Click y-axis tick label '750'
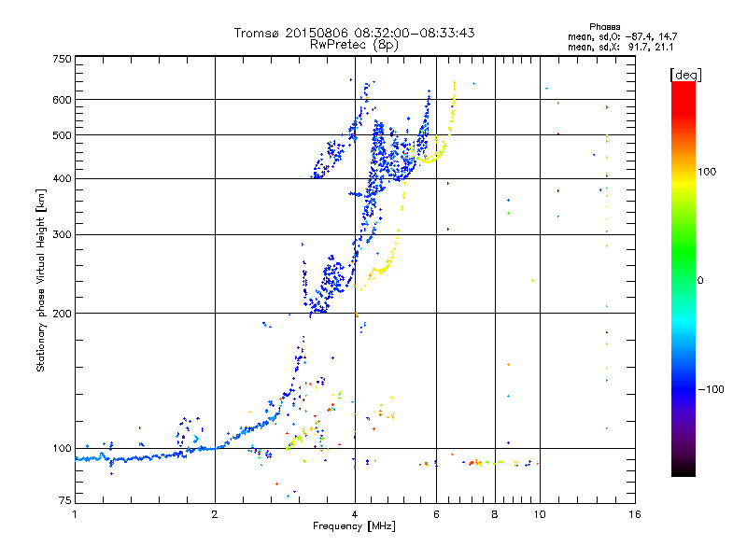This screenshot has width=747, height=560. [x=62, y=59]
